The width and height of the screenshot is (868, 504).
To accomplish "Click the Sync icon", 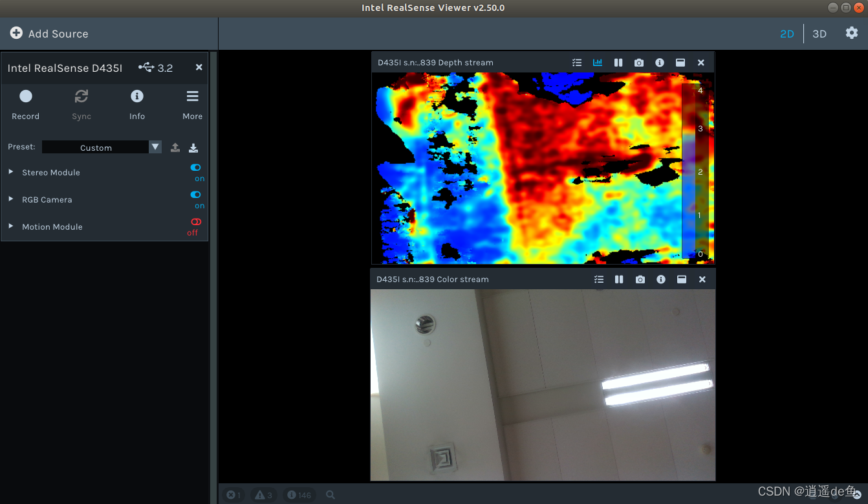I will pyautogui.click(x=81, y=96).
